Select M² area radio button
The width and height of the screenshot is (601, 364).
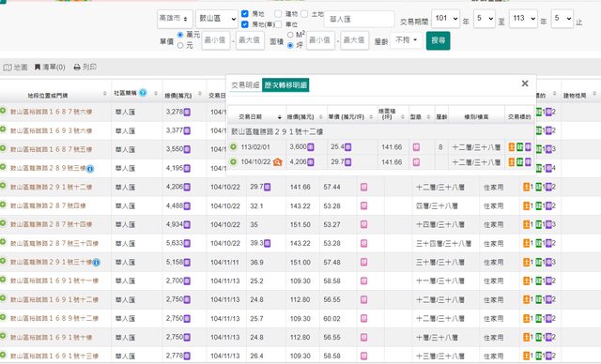[290, 35]
